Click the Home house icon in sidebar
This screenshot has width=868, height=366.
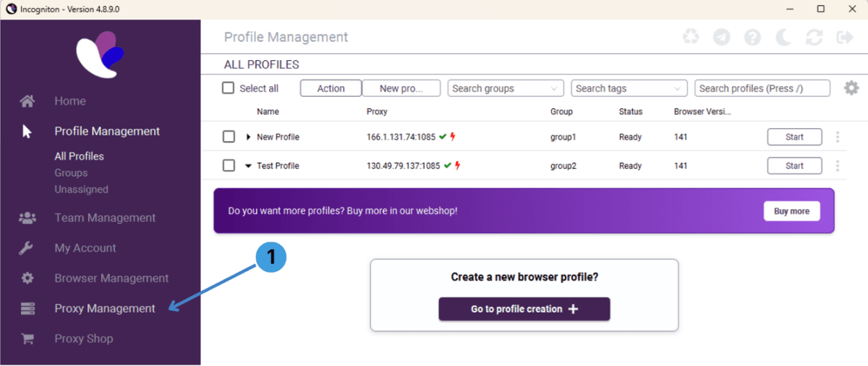(x=27, y=101)
